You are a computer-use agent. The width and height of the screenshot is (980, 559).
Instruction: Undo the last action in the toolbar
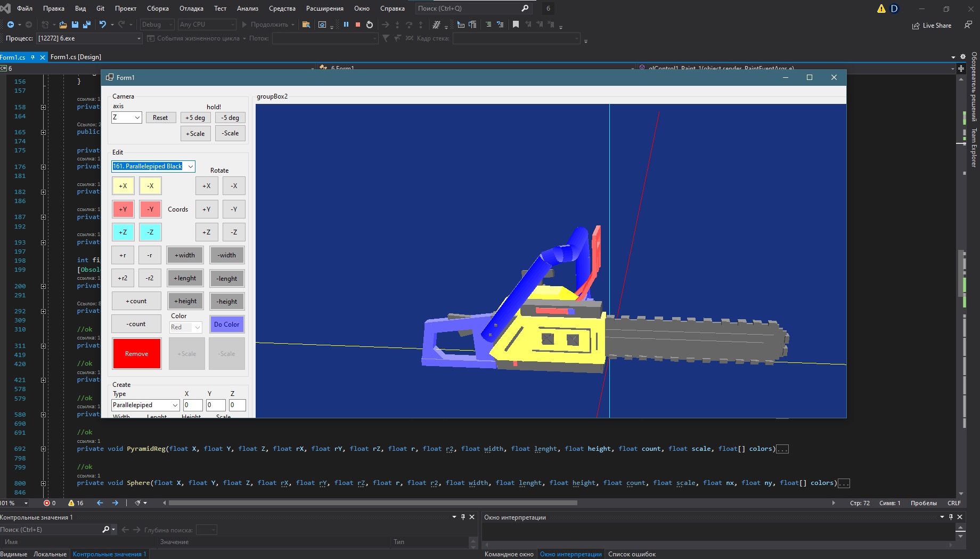103,25
